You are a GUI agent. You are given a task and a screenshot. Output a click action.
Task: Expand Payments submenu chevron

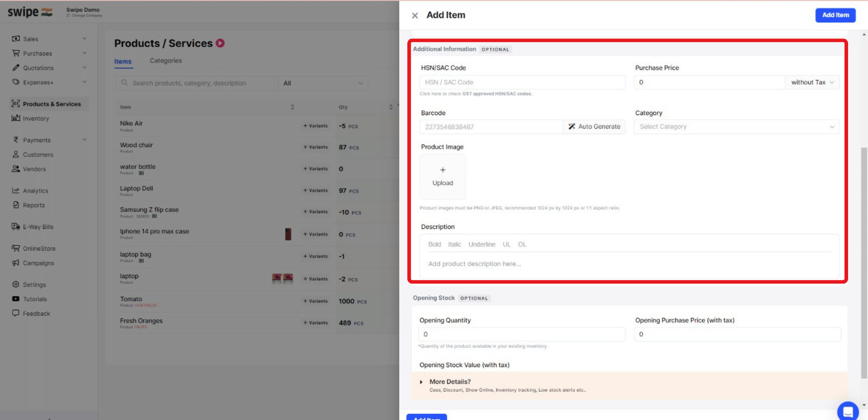coord(85,140)
